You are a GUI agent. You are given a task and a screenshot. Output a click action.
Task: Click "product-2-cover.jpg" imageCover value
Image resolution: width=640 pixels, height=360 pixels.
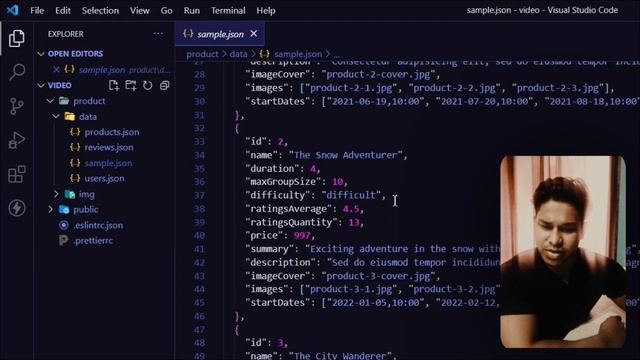[378, 74]
